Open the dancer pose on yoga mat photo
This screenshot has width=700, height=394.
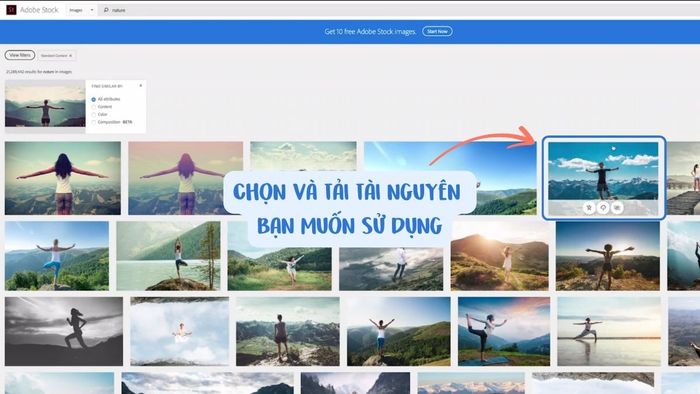tap(504, 331)
